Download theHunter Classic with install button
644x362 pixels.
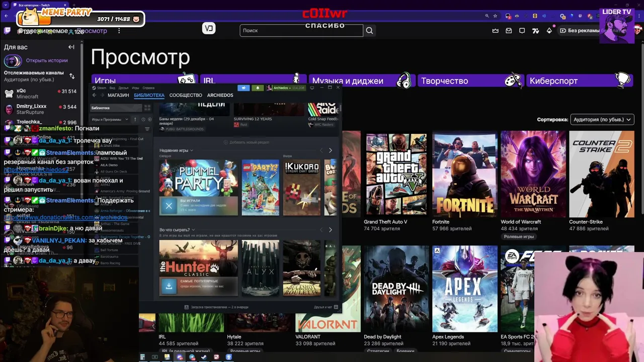(x=169, y=286)
